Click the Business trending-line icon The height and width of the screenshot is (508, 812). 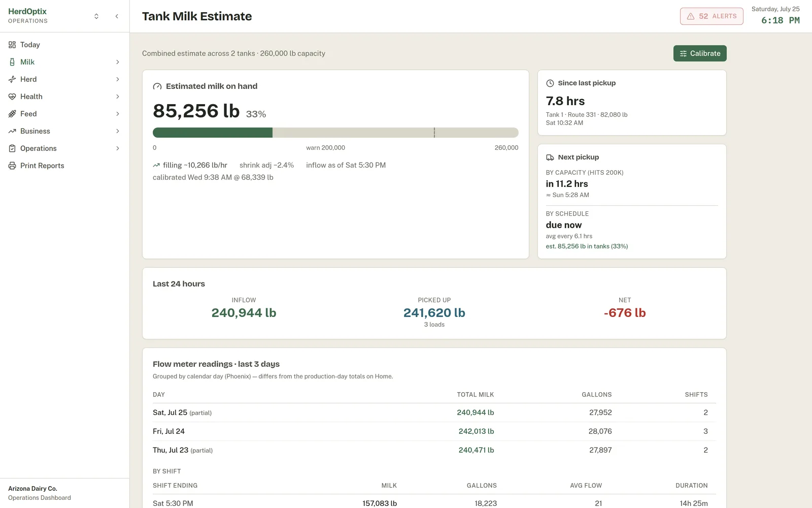click(12, 131)
